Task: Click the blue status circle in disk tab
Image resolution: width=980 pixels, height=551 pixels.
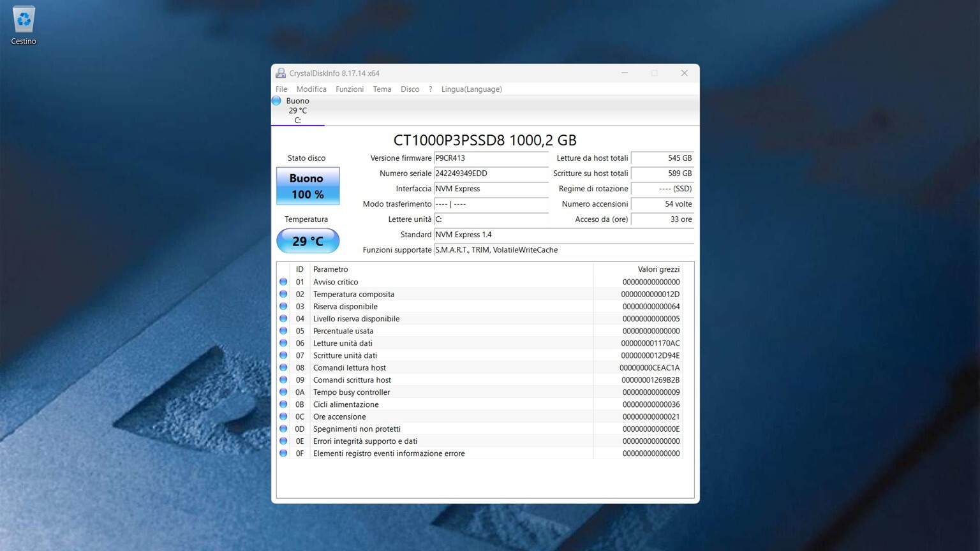Action: click(277, 101)
